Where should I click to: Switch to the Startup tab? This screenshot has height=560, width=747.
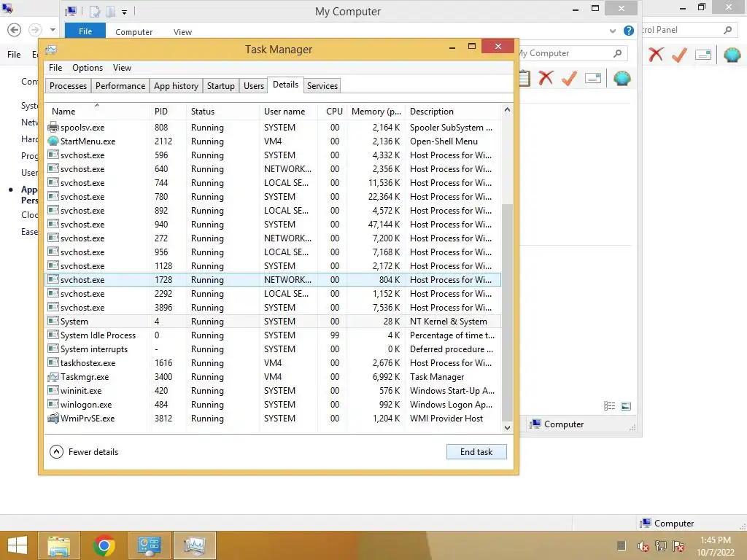[220, 86]
